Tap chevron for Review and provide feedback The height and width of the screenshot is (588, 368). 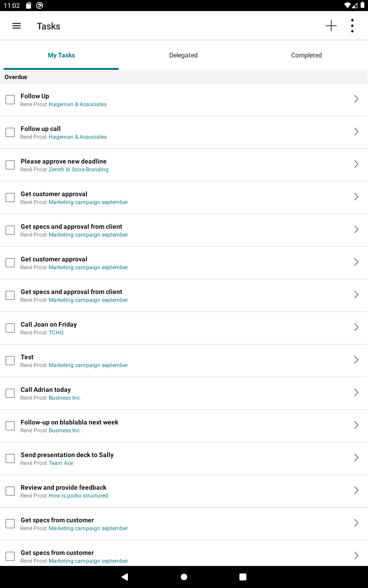(356, 490)
